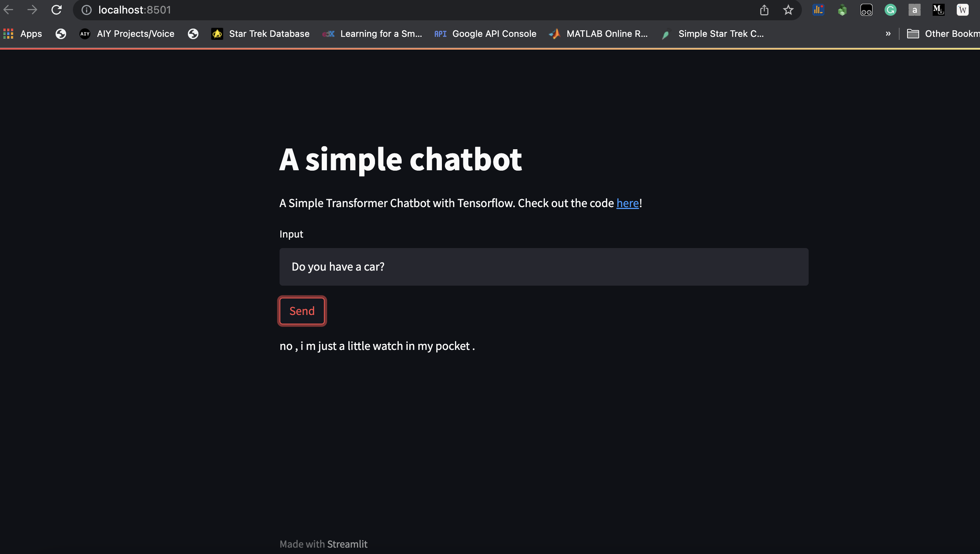Click the Wikipedia extension icon
Screen dimensions: 980x554
click(x=962, y=10)
